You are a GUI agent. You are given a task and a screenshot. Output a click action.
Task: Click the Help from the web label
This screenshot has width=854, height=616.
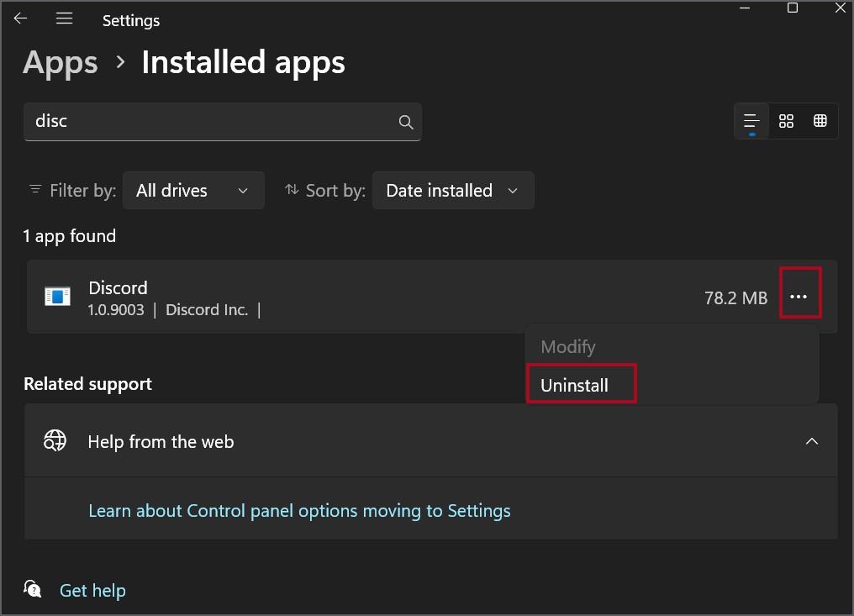click(161, 442)
